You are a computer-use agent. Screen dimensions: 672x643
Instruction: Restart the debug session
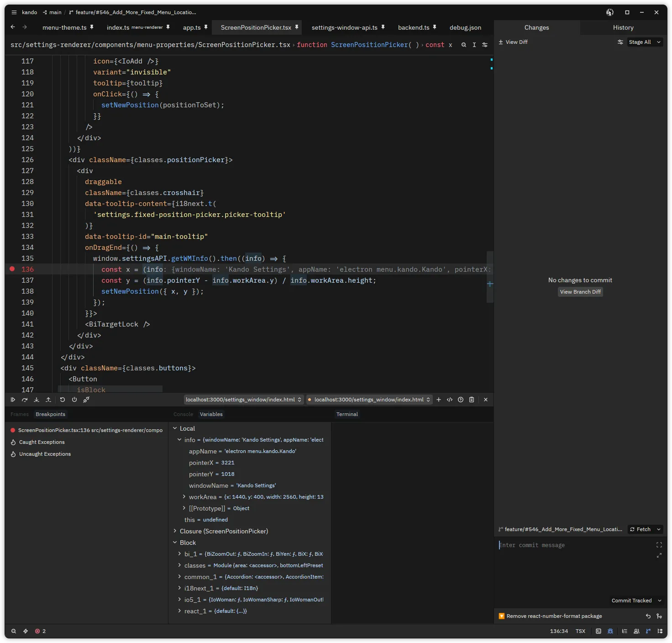[63, 400]
